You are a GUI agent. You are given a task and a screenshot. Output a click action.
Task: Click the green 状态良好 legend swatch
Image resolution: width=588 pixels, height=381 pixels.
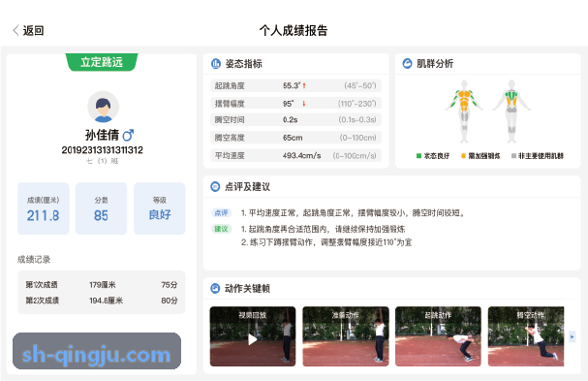tap(418, 156)
